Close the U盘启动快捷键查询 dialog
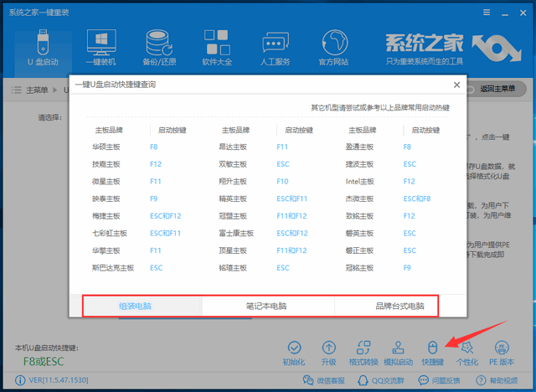 (456, 85)
